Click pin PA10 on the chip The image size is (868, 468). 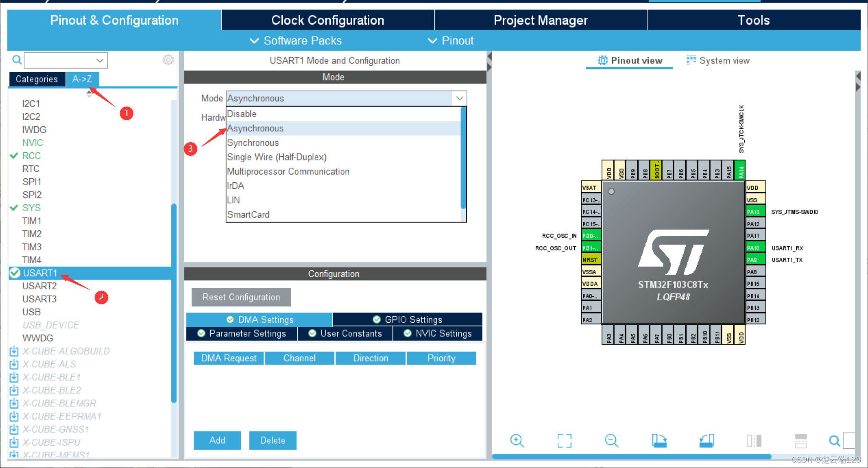pos(755,248)
